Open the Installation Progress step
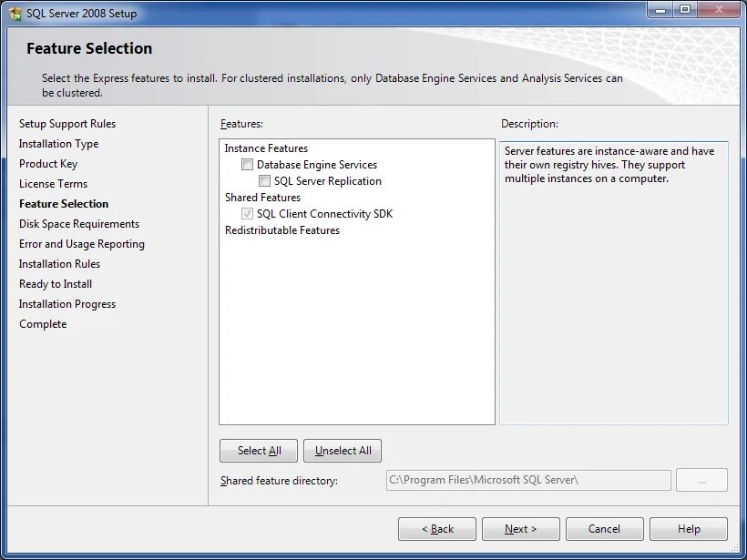The image size is (747, 560). point(67,304)
